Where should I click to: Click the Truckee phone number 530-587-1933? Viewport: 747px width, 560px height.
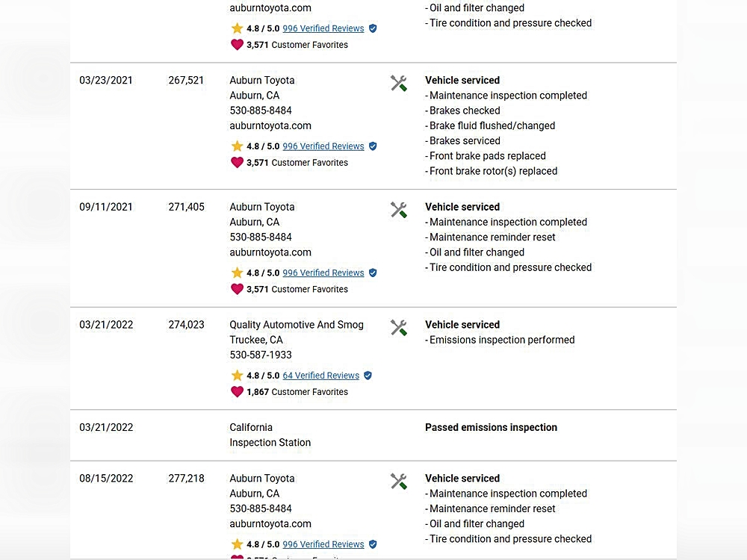tap(261, 355)
